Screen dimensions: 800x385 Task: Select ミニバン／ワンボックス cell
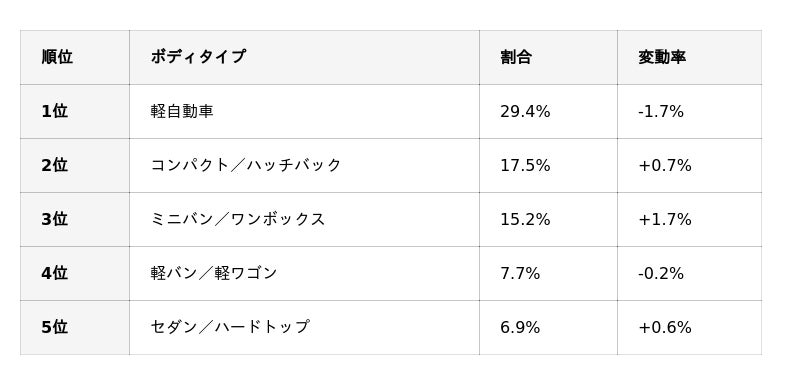304,219
